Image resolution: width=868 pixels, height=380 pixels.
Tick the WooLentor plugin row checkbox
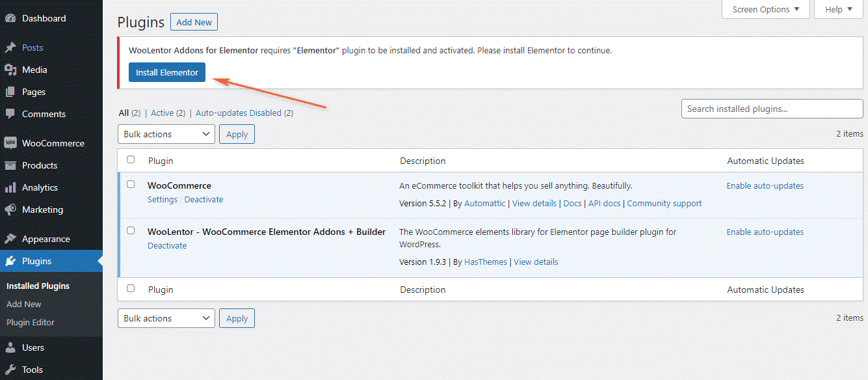coord(131,230)
